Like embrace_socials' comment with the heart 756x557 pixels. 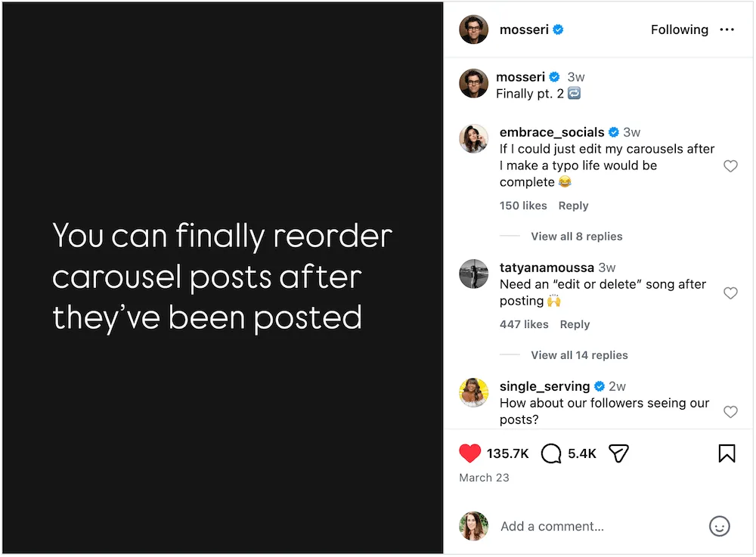730,166
